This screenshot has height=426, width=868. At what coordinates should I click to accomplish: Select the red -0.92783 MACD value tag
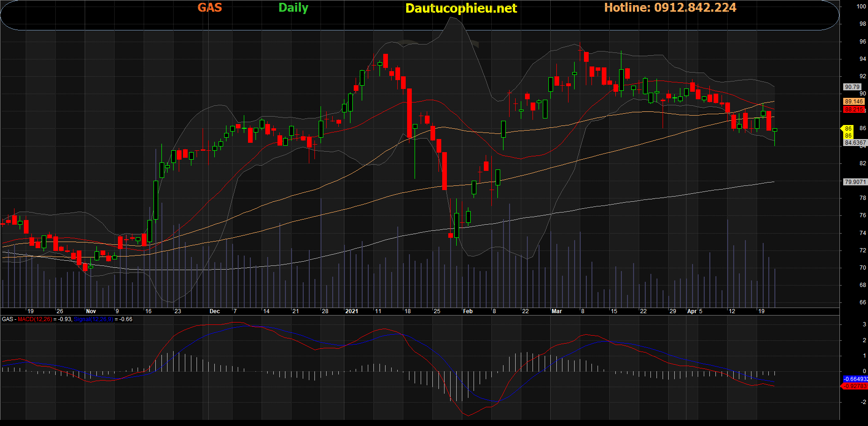click(x=855, y=386)
